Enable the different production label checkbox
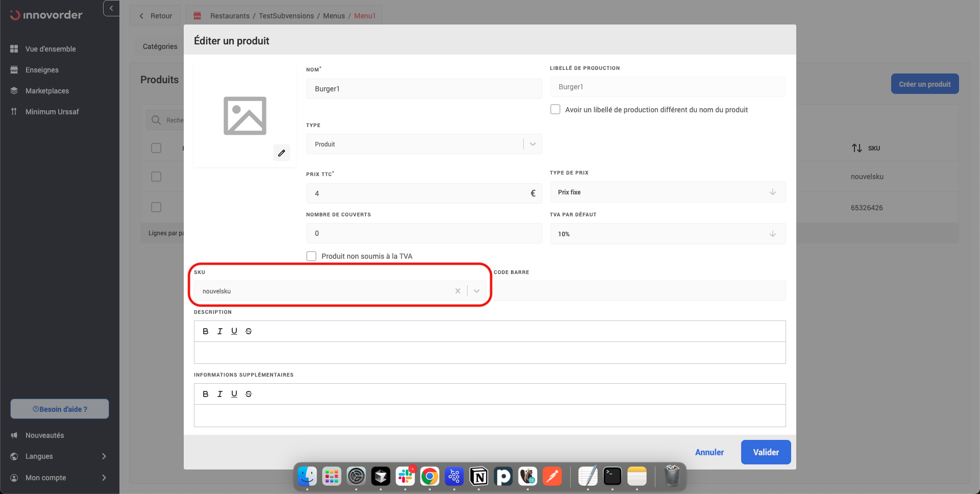 555,110
